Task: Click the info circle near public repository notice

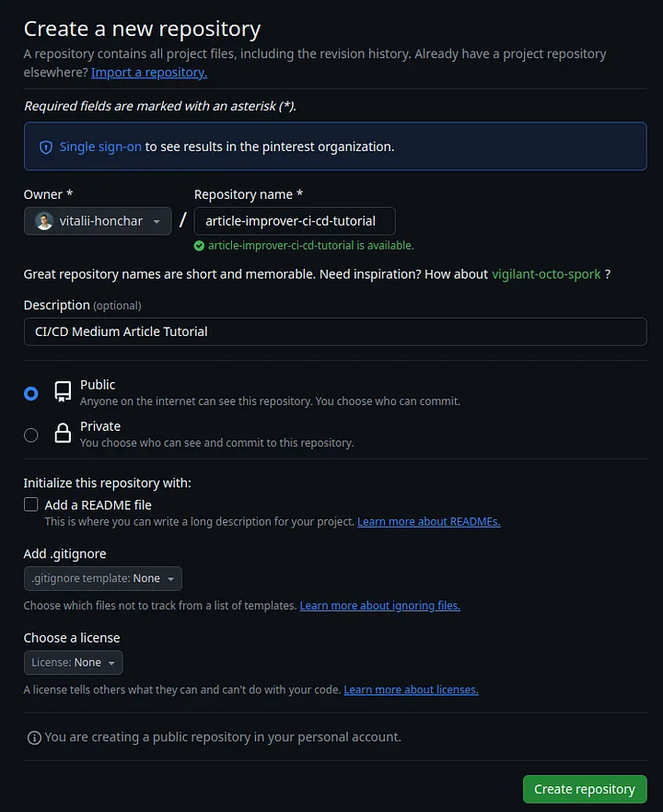Action: click(34, 737)
